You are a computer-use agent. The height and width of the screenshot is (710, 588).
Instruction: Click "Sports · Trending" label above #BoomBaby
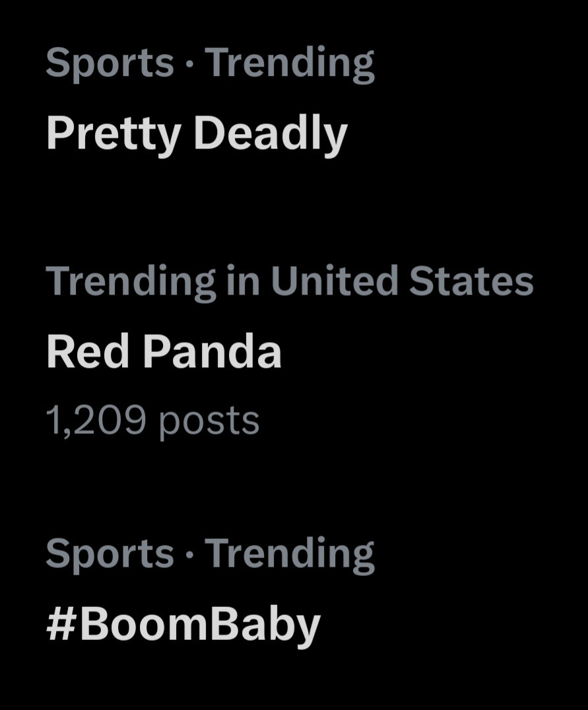[210, 553]
